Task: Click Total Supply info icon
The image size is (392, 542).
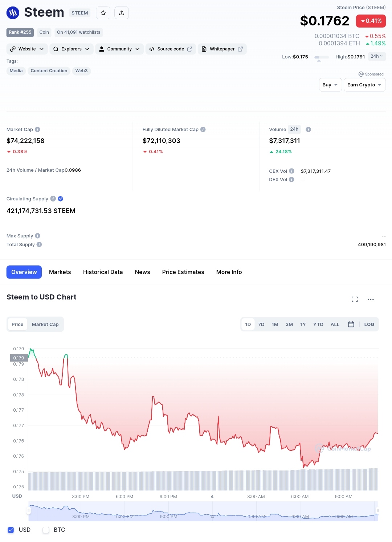Action: pyautogui.click(x=39, y=245)
